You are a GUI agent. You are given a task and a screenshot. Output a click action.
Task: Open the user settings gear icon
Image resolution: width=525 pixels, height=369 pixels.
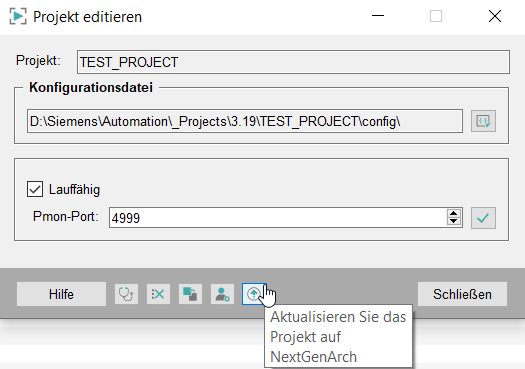point(222,294)
